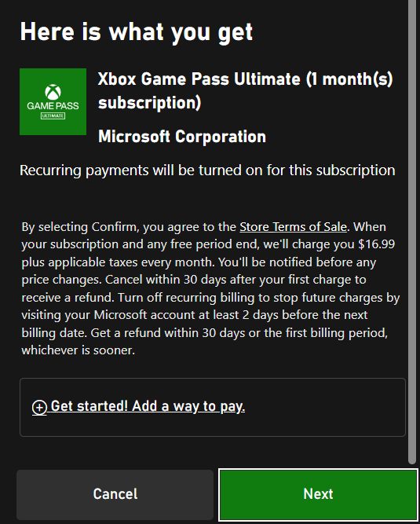Click the circled plus icon
Screen dimensions: 420x524
pos(39,408)
